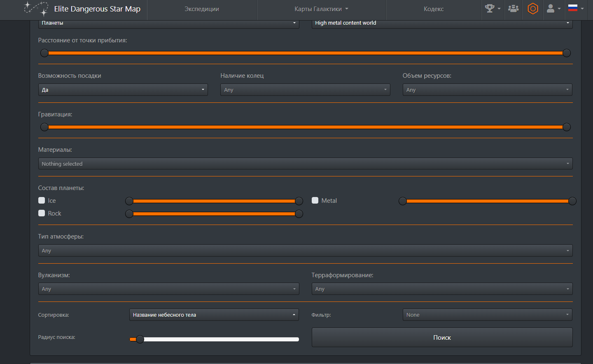Screen dimensions: 593x364
Task: Click the Metal slider right handle
Action: [x=572, y=201]
